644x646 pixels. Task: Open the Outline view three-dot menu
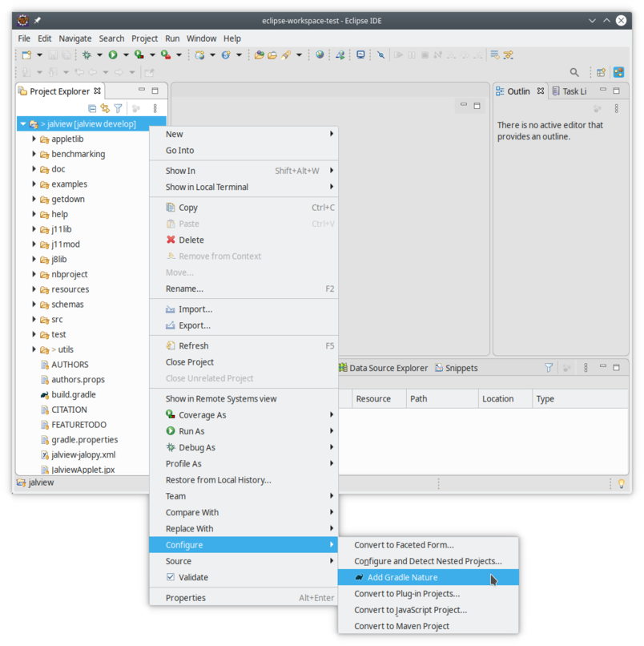[616, 108]
